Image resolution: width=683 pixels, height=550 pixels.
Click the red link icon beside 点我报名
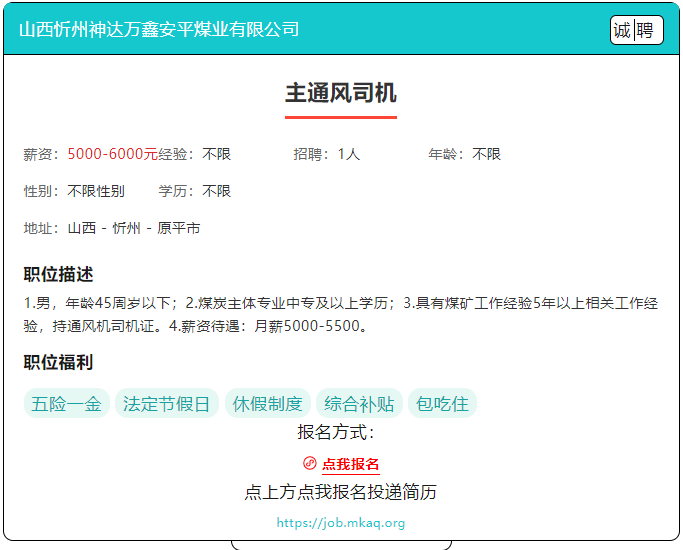(x=310, y=463)
